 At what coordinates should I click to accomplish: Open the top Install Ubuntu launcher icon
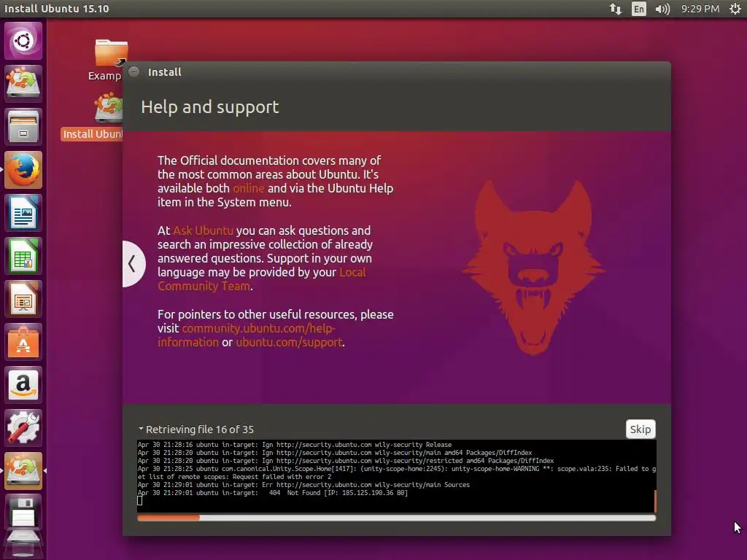click(x=23, y=83)
